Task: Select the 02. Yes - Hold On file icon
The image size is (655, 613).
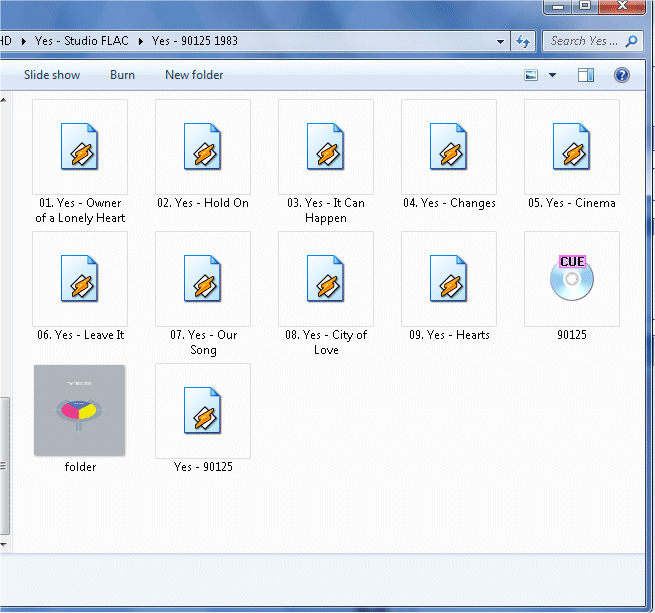Action: (203, 146)
